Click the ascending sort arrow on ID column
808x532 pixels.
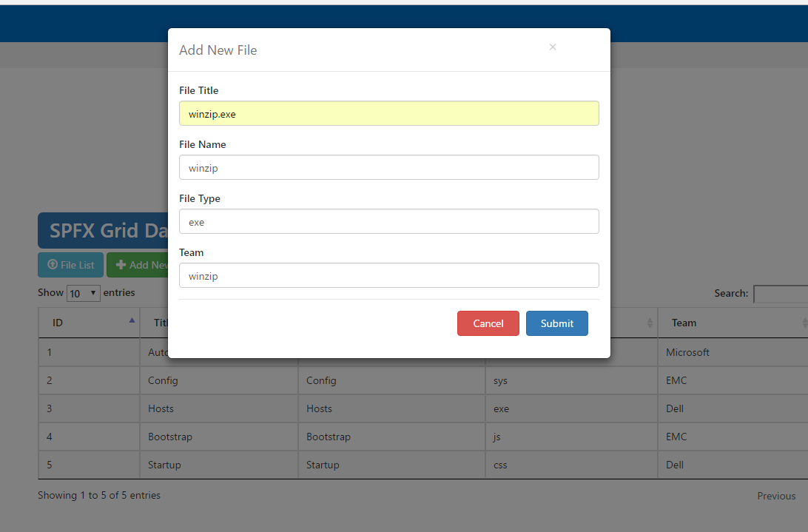tap(132, 320)
